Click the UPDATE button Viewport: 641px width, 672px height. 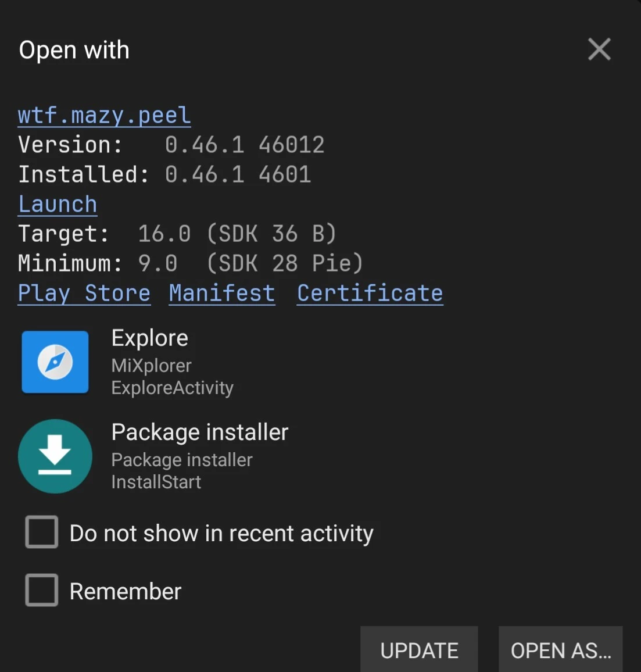pyautogui.click(x=419, y=649)
